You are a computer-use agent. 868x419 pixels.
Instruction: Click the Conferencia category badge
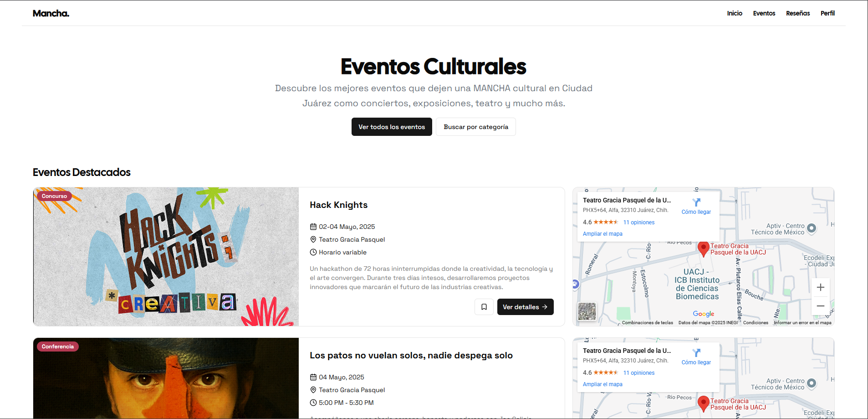click(x=58, y=347)
